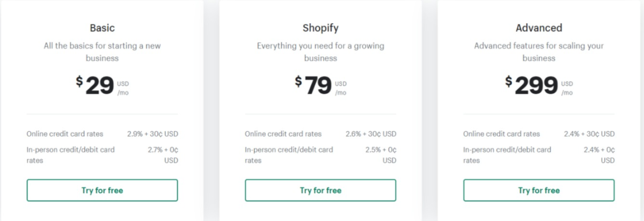Click Shopify plan's In-person credit/debit card rates label
The image size is (644, 221).
(289, 154)
